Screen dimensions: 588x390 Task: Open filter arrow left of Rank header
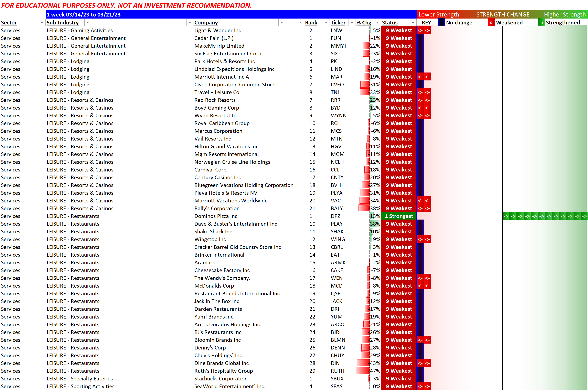tap(300, 23)
